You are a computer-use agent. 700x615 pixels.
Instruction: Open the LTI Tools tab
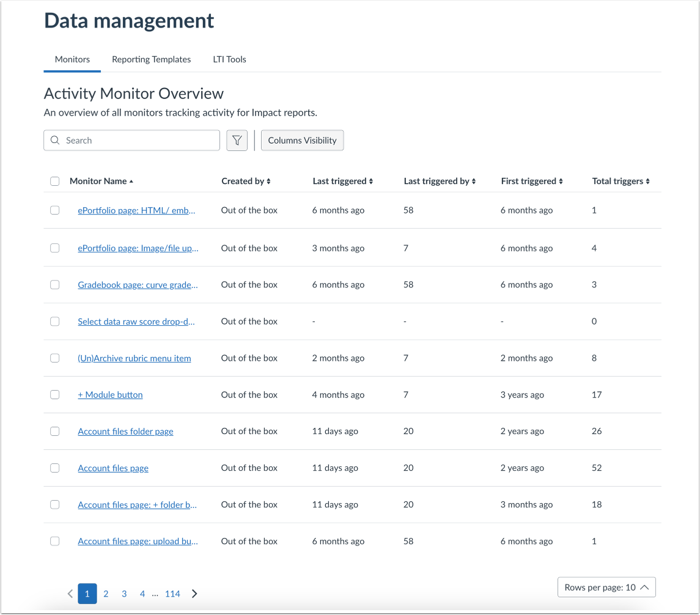pos(229,59)
